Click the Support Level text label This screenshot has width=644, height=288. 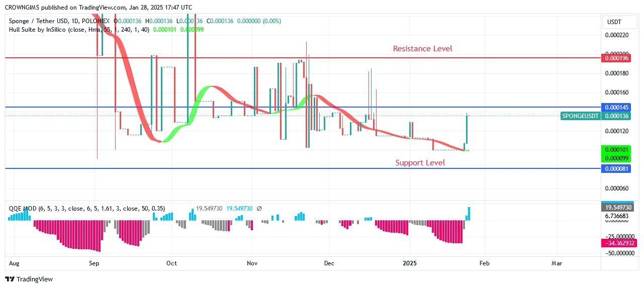[x=420, y=163]
